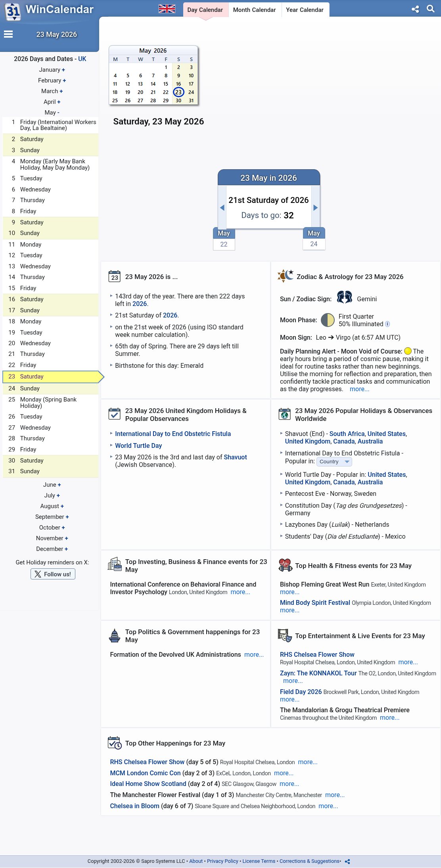Expand February in the sidebar
The height and width of the screenshot is (868, 441).
52,80
